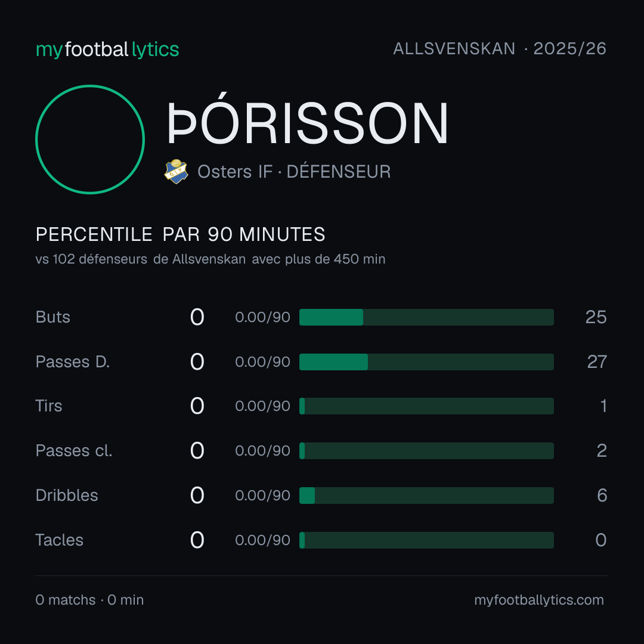Click the Osters IF club crest icon

pyautogui.click(x=176, y=172)
